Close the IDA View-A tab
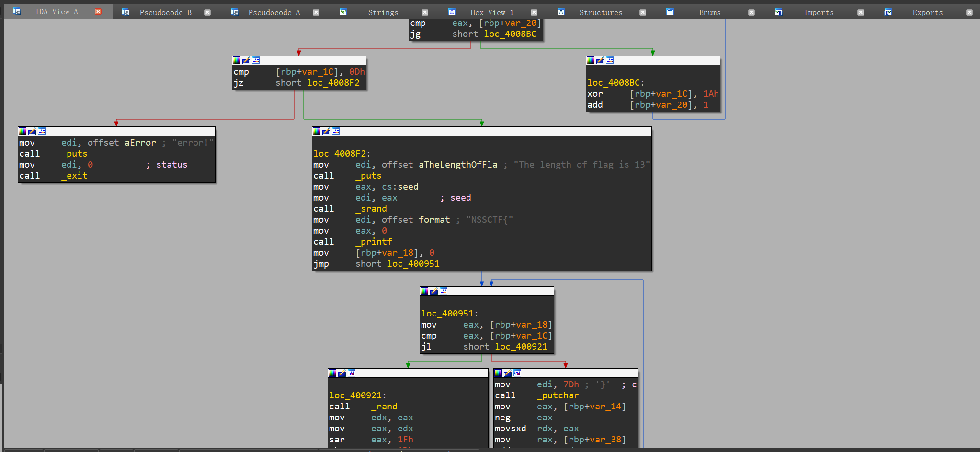This screenshot has height=452, width=980. (x=98, y=11)
